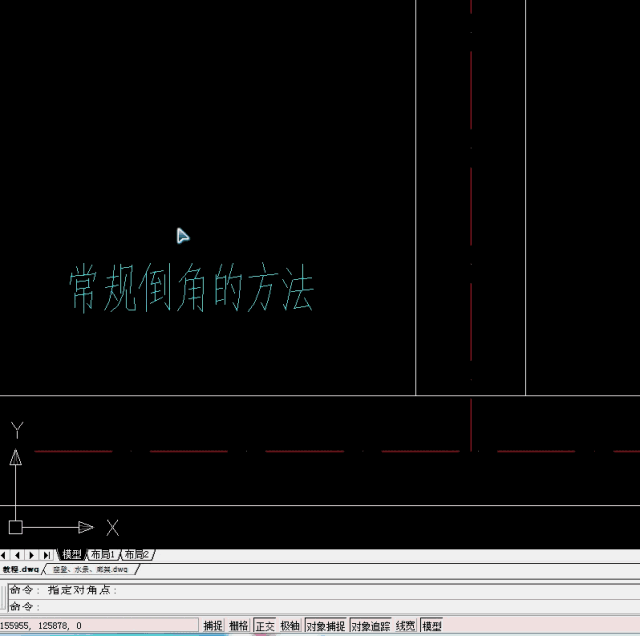Disable 正交 ortho mode
This screenshot has height=636, width=640.
(x=265, y=626)
